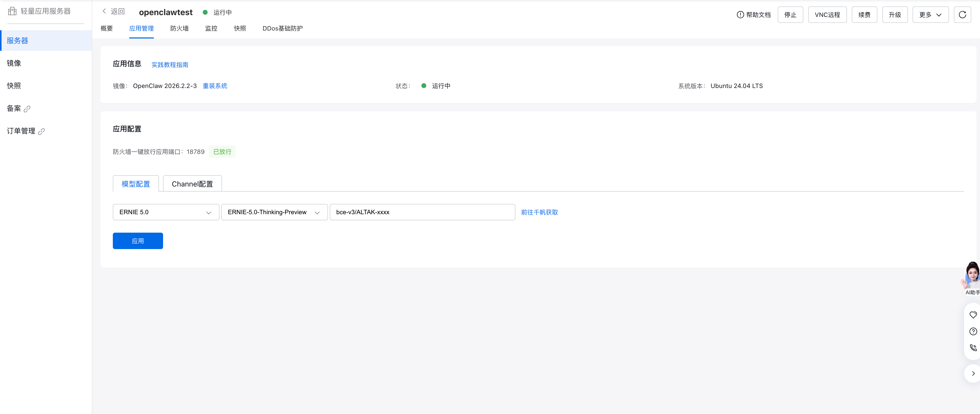Viewport: 980px width, 414px height.
Task: Expand the right side arrow panel
Action: click(973, 374)
